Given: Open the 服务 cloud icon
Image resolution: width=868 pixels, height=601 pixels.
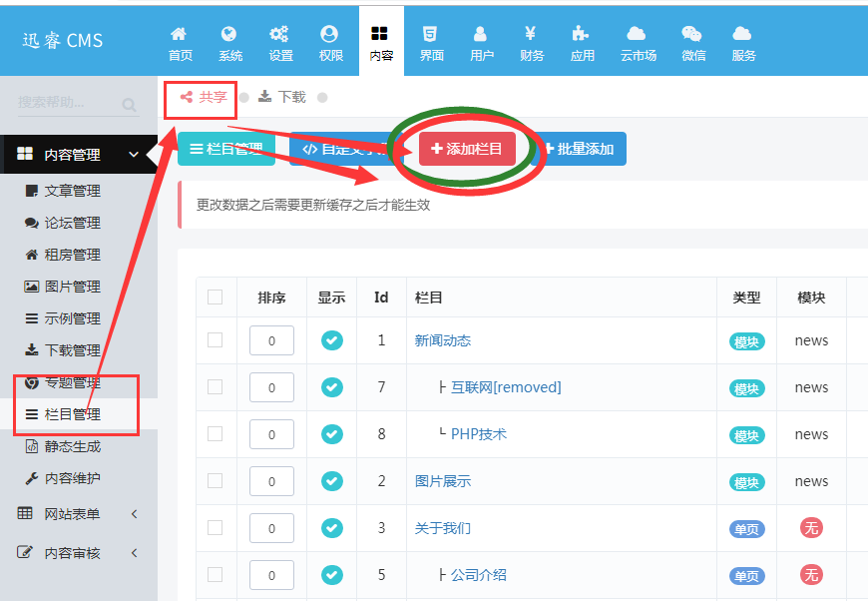Looking at the screenshot, I should tap(741, 34).
